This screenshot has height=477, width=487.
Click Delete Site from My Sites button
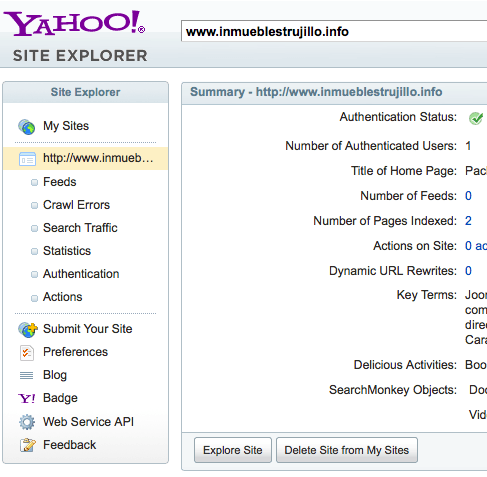(347, 450)
